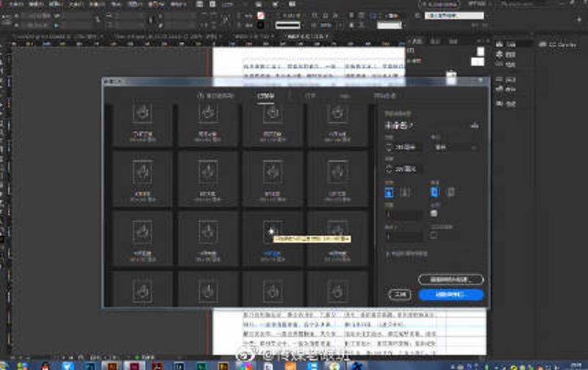Toggle the 对页 (Facing Pages) checkbox
This screenshot has width=588, height=370.
[434, 213]
